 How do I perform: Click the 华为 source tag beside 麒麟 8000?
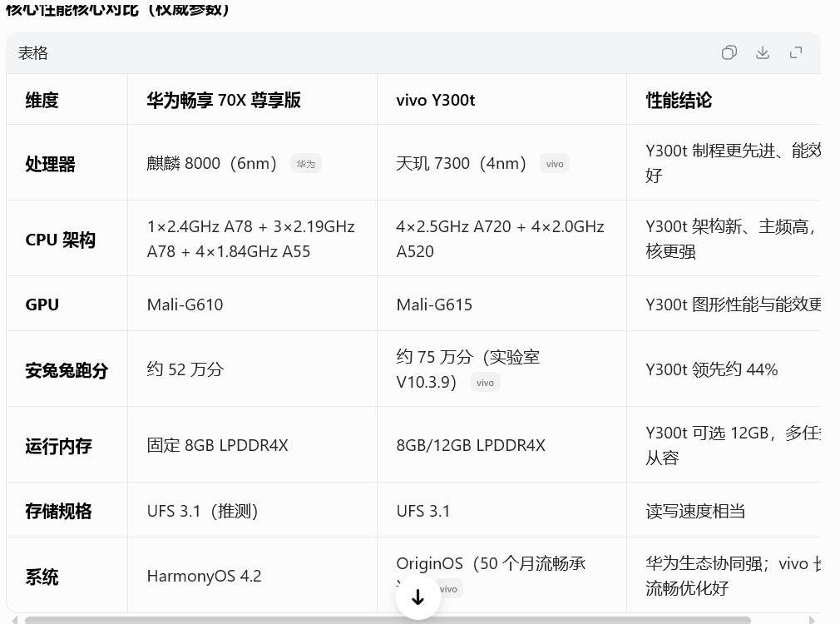(x=306, y=163)
